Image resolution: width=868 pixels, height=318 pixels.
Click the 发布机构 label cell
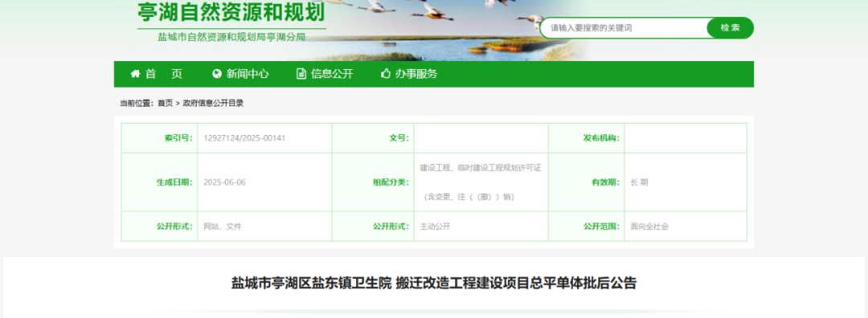tap(587, 138)
